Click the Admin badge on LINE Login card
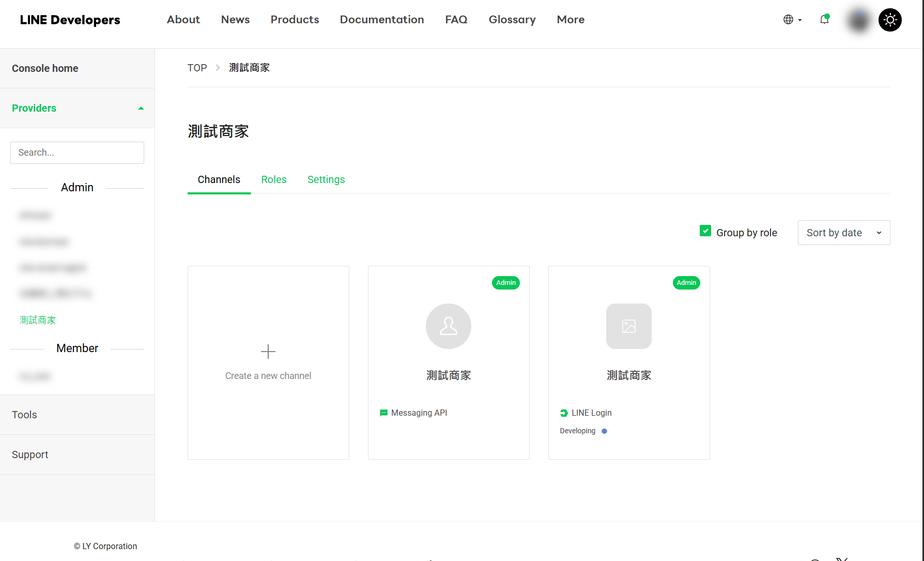924x561 pixels. [686, 283]
